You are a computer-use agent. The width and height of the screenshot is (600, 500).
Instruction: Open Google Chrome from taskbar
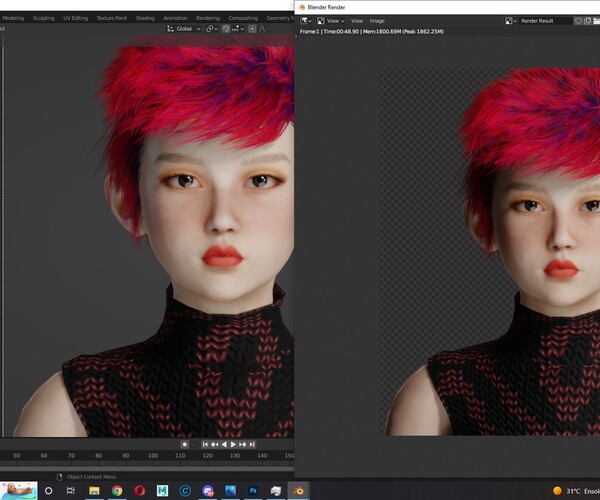point(117,490)
